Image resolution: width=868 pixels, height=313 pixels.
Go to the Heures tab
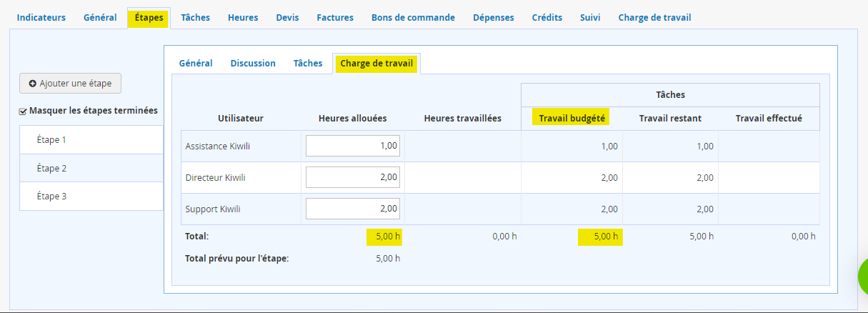243,17
